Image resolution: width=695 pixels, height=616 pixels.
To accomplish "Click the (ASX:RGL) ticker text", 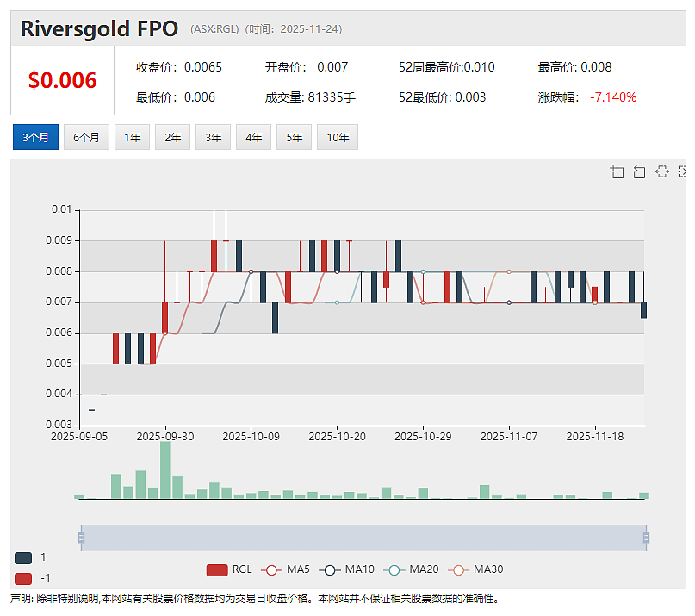I will pos(214,29).
